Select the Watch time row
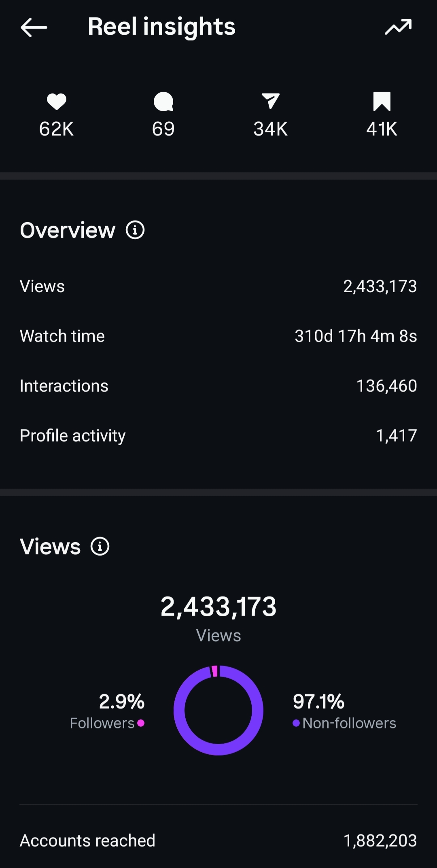The width and height of the screenshot is (437, 868). coord(218,336)
